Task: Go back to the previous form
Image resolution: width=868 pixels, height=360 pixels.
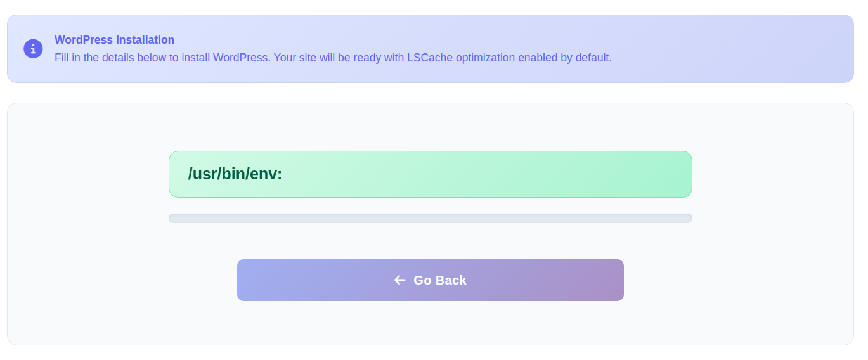Action: click(431, 280)
